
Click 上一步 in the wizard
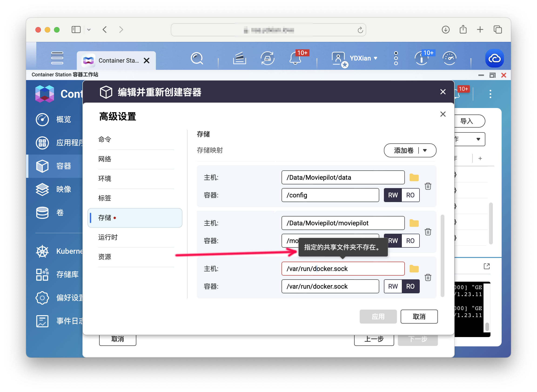374,339
